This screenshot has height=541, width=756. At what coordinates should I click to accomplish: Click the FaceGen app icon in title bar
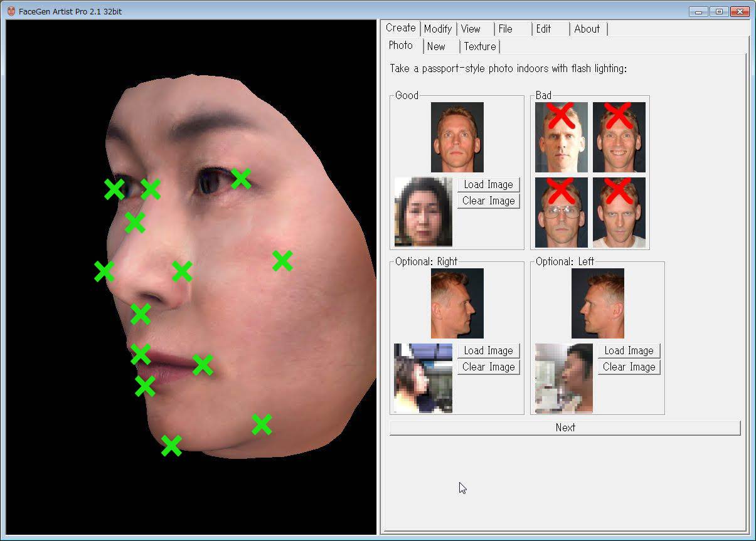(11, 11)
